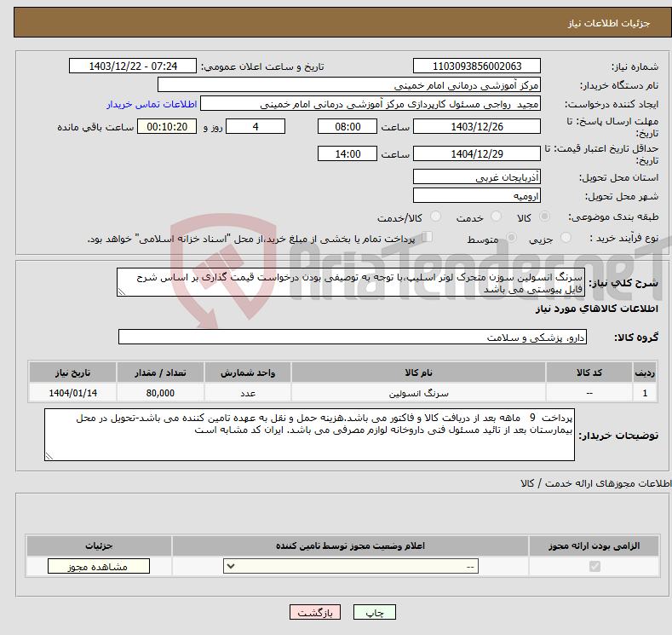The height and width of the screenshot is (635, 672).
Task: Click the province field آذربایجان غربی
Action: pos(477,176)
